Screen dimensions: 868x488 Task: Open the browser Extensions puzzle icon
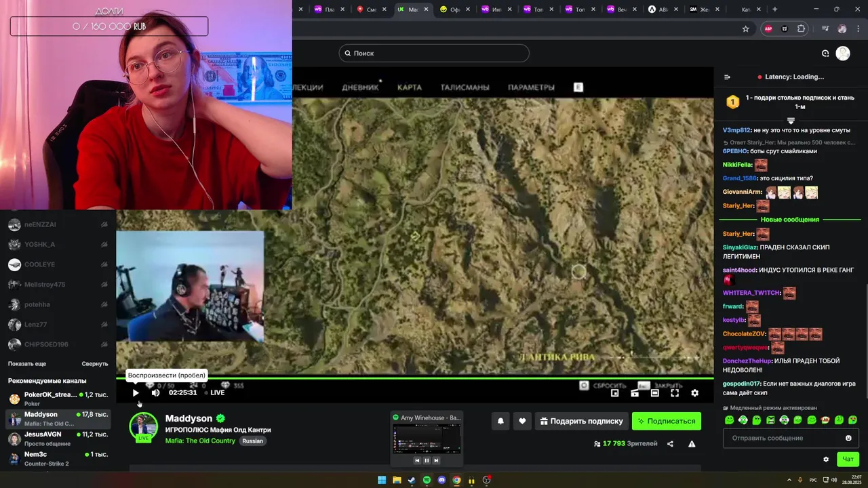click(802, 29)
